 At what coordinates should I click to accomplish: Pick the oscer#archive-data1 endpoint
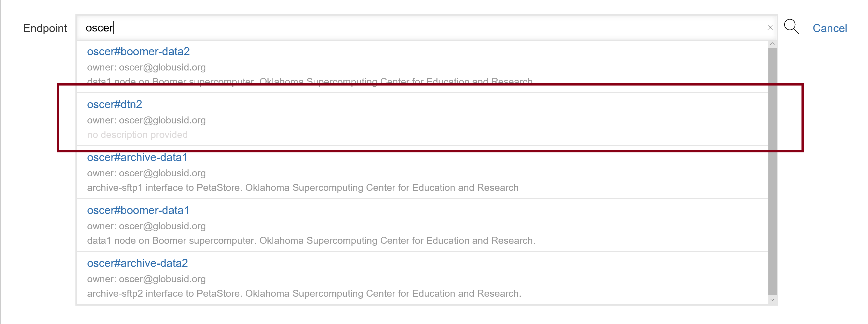pos(137,157)
